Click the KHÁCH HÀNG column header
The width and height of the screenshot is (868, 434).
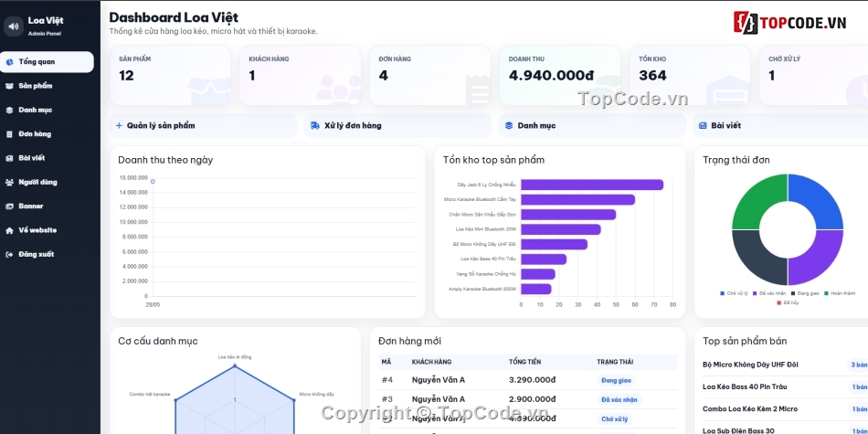432,362
